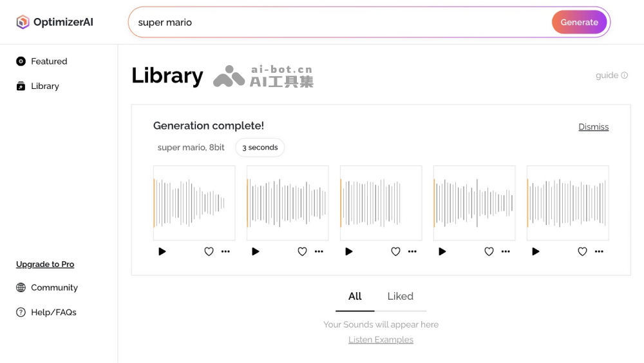Go to Library in the sidebar

click(44, 86)
